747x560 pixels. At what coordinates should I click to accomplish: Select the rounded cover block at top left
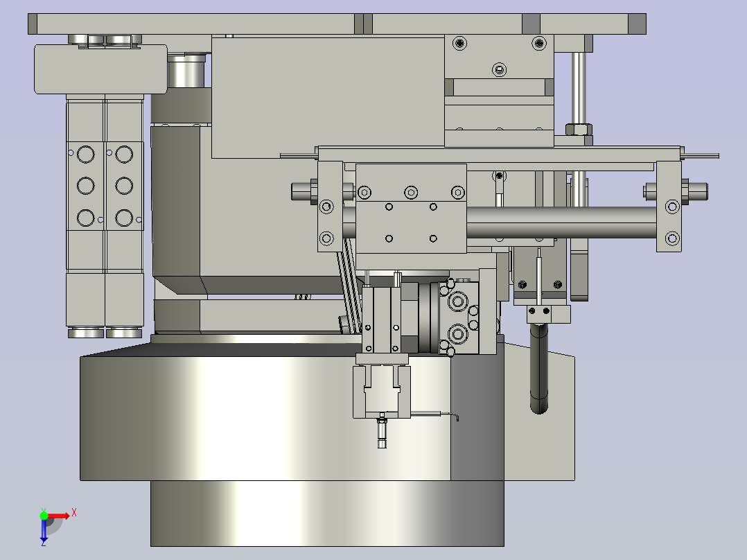tap(100, 69)
